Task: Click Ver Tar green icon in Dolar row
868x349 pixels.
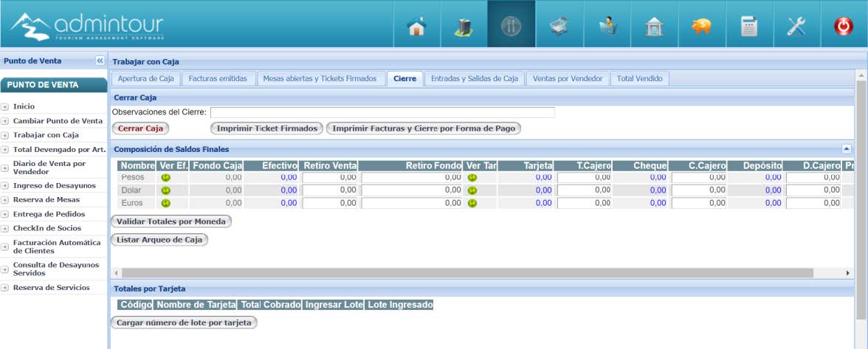Action: (x=472, y=190)
